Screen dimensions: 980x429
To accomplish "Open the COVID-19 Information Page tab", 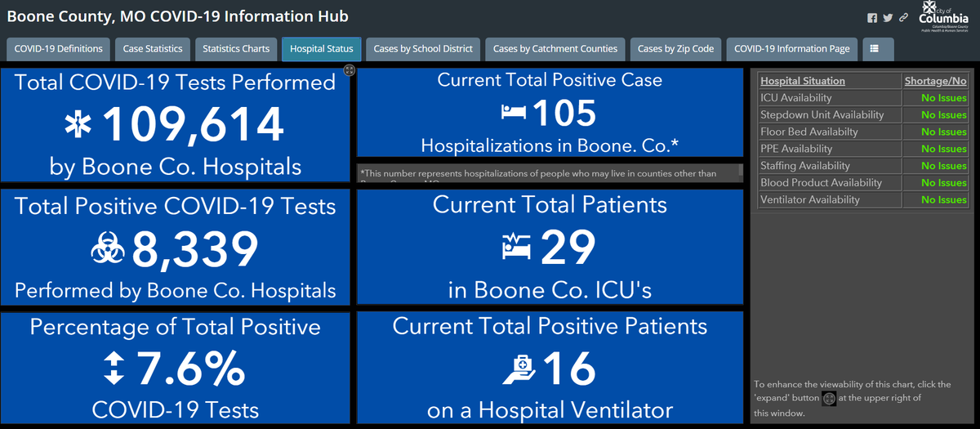I will pos(792,49).
